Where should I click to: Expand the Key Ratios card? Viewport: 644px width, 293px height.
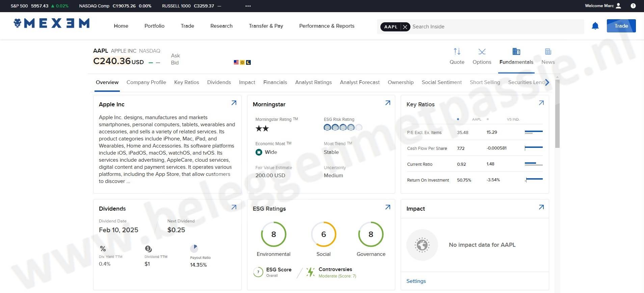541,103
